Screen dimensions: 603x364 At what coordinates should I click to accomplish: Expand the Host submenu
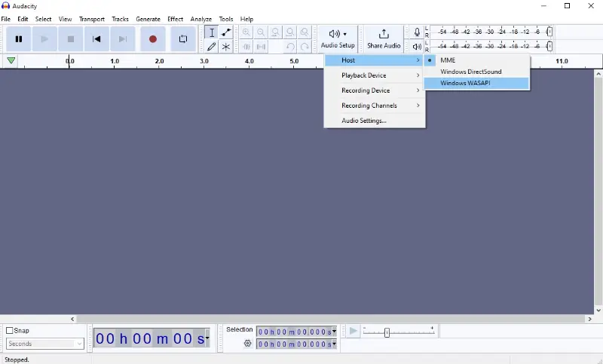(x=375, y=60)
